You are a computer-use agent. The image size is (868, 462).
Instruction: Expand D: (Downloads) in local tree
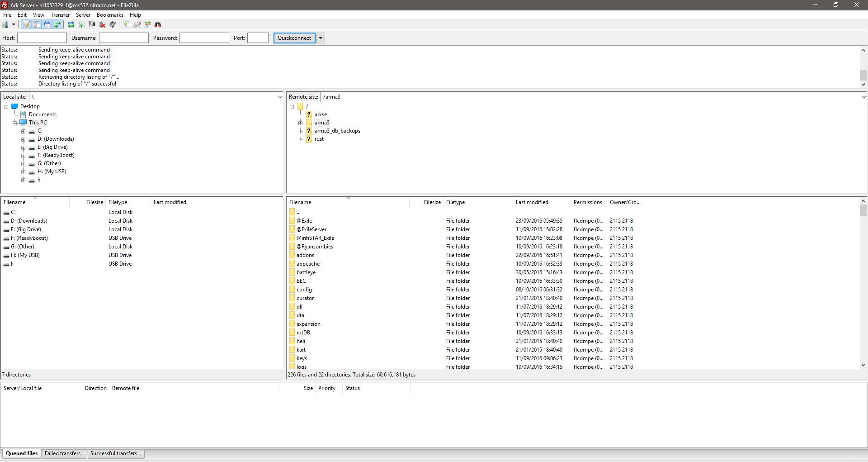[24, 139]
